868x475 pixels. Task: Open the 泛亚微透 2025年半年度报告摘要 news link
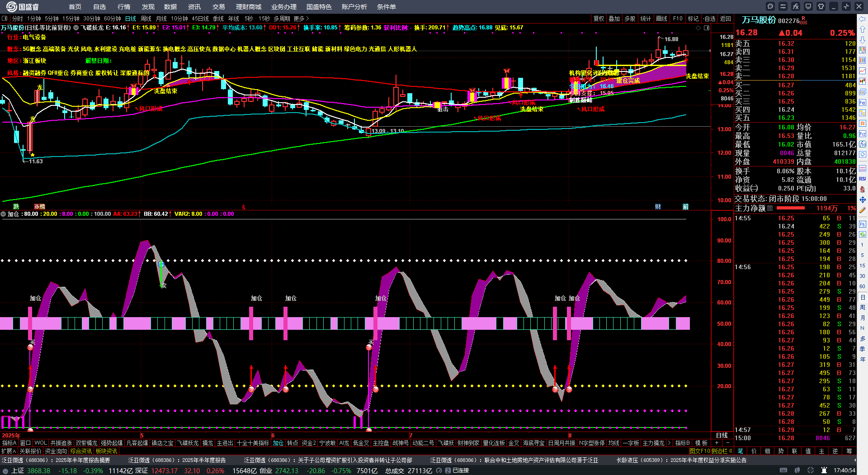click(56, 460)
